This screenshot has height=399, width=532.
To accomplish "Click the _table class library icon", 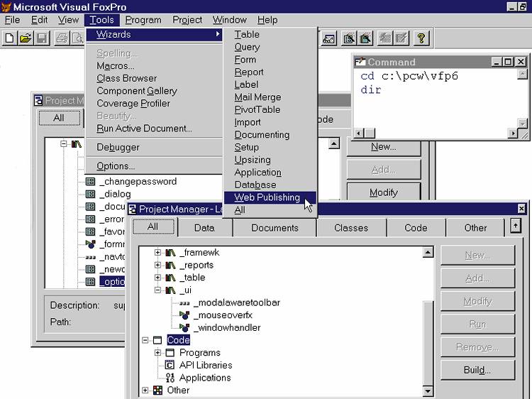I will tap(170, 278).
